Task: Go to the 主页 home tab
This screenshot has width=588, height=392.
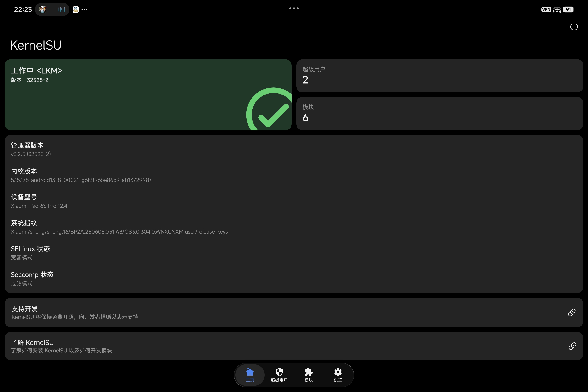Action: tap(250, 375)
